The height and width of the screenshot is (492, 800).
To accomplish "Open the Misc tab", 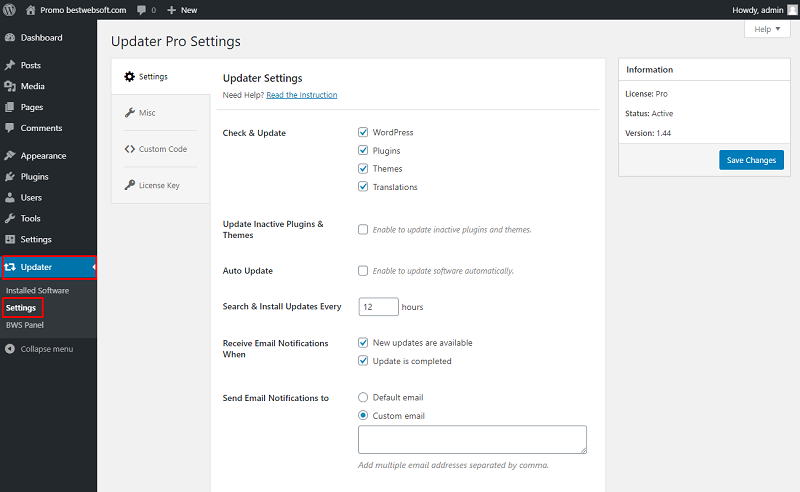I will coord(161,113).
